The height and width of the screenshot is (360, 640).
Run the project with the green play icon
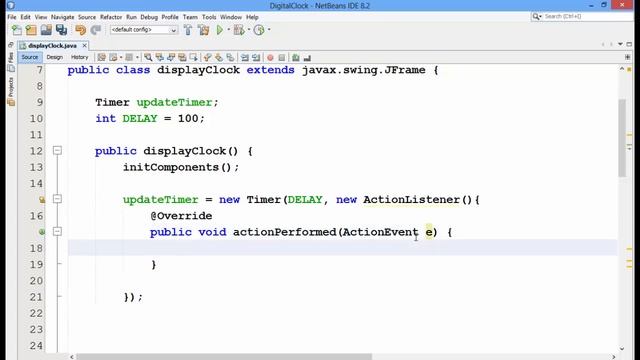[220, 30]
